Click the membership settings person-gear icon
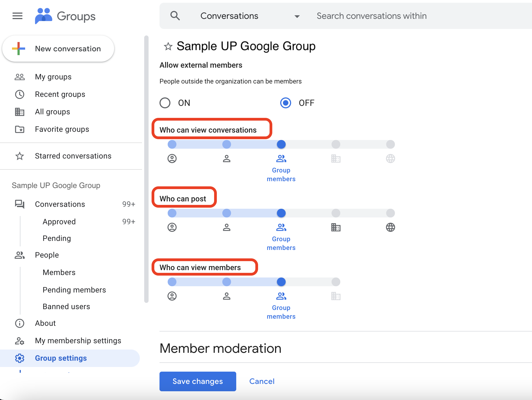 20,341
